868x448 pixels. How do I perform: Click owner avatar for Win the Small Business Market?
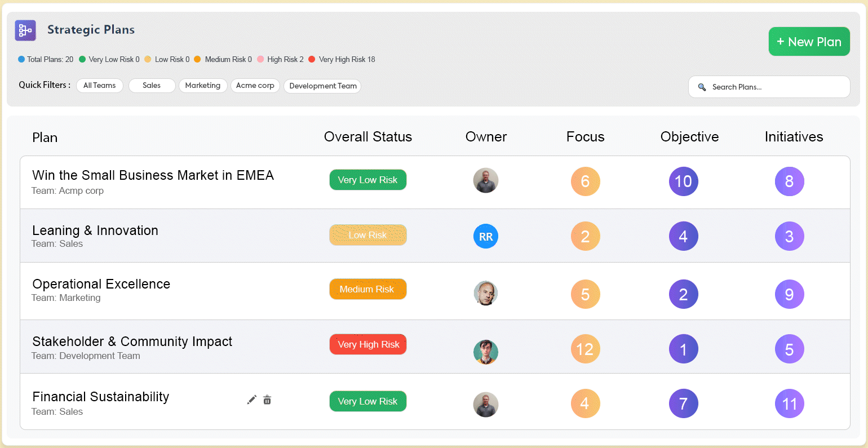(x=486, y=180)
